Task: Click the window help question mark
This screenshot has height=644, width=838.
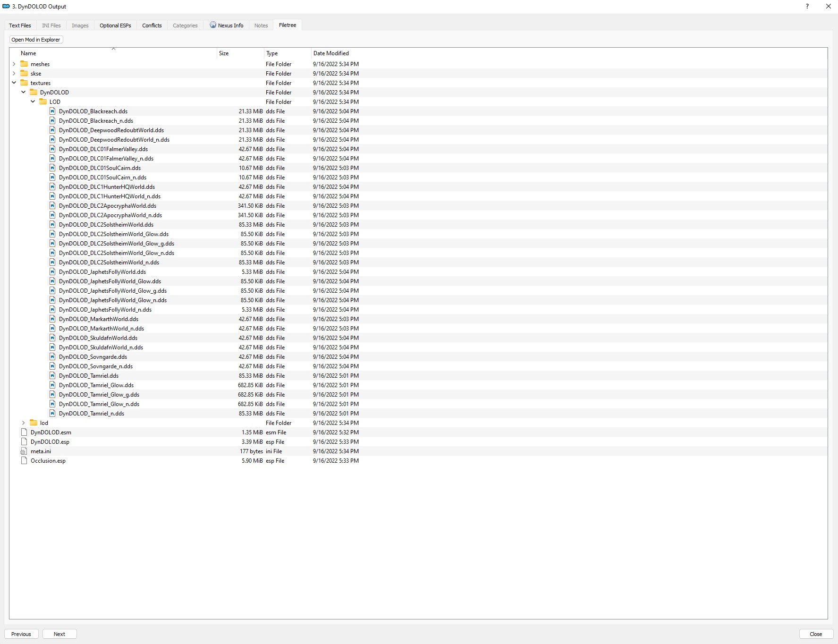Action: coord(807,6)
